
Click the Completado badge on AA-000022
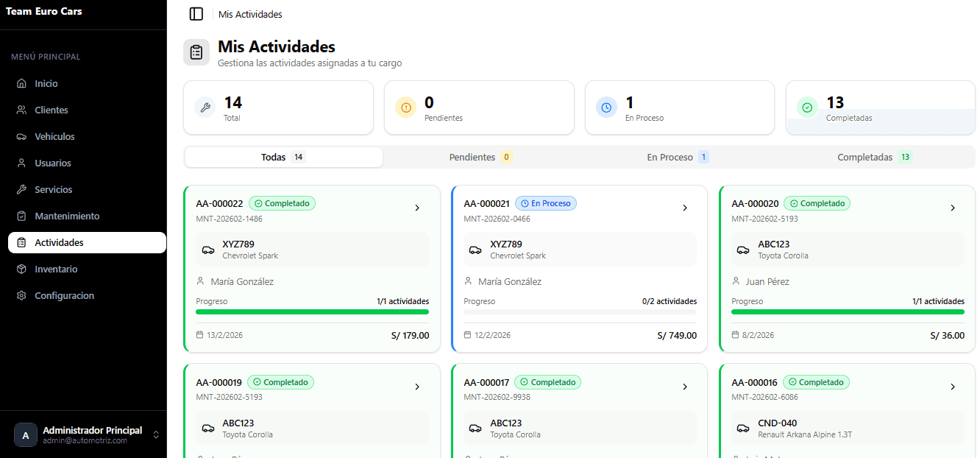[x=282, y=202]
